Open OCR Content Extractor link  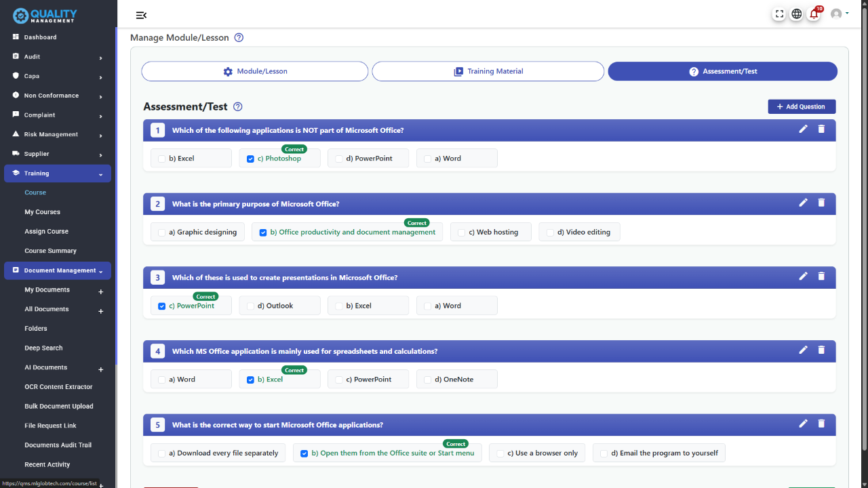58,387
